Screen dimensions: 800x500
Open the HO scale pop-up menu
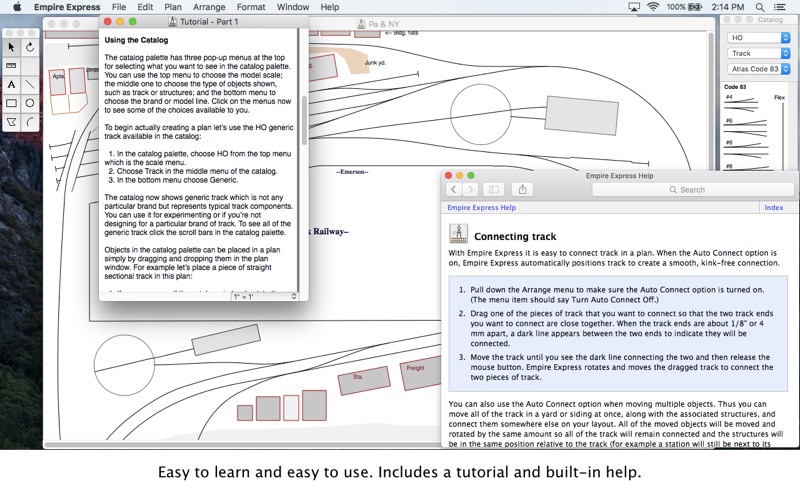coord(758,38)
